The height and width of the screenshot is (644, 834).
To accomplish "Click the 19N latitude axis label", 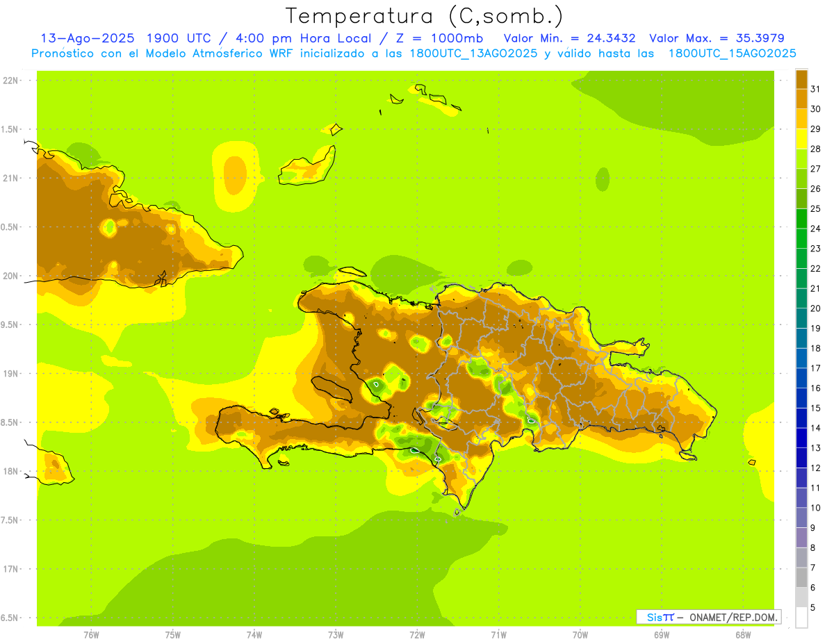I will point(10,374).
